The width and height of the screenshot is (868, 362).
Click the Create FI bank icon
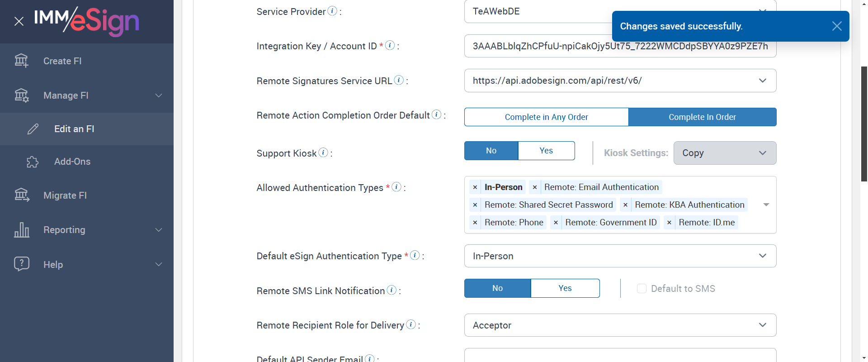point(21,61)
